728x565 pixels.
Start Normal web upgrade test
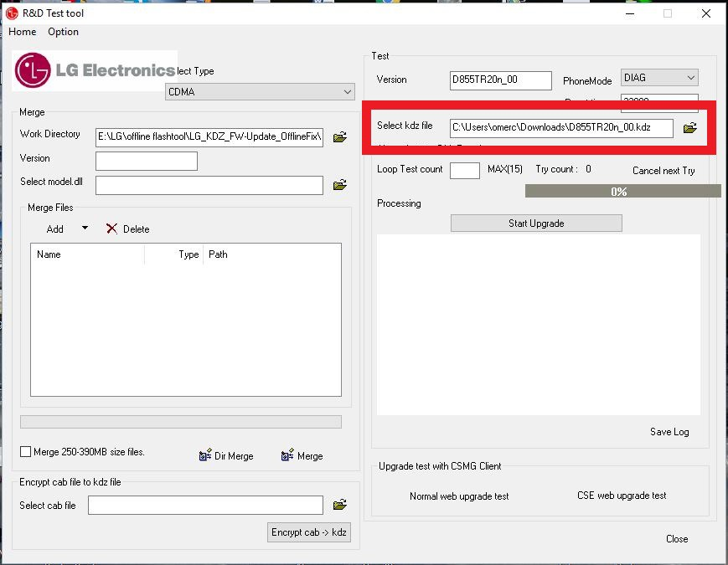[459, 496]
